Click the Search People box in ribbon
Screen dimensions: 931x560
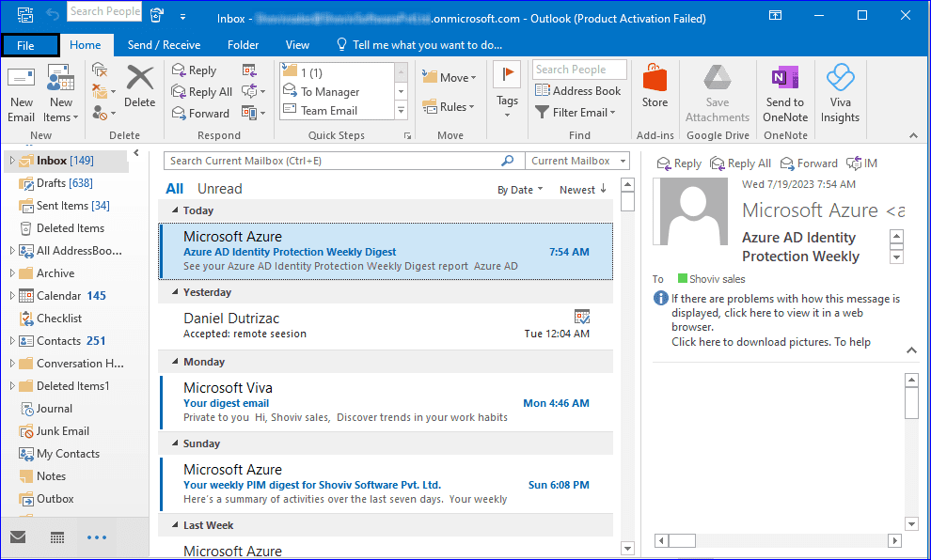coord(579,70)
